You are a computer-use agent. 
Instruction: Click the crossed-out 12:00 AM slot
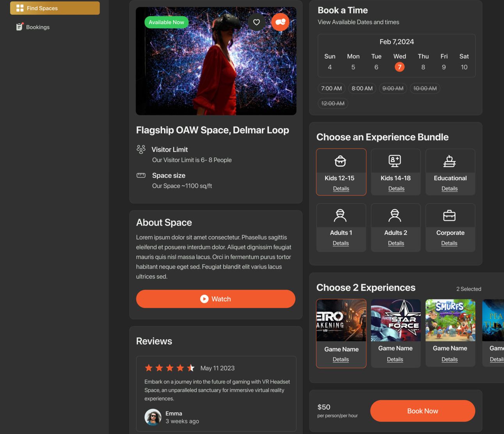click(x=333, y=103)
